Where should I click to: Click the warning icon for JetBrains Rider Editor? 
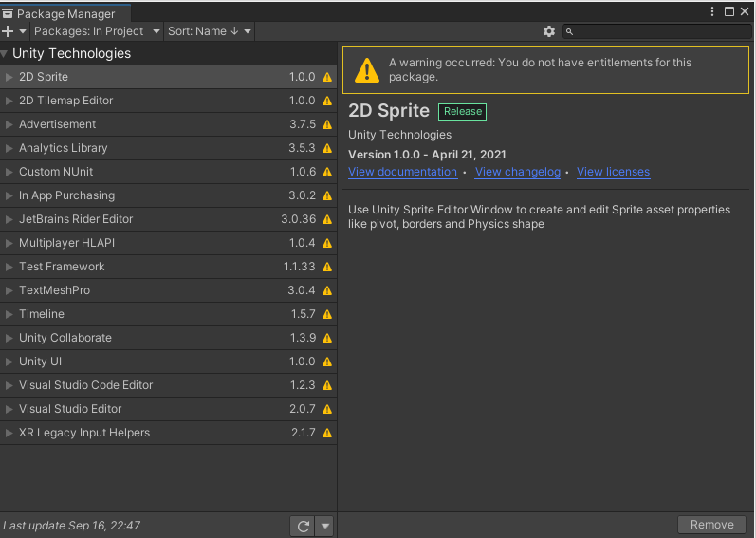tap(327, 219)
